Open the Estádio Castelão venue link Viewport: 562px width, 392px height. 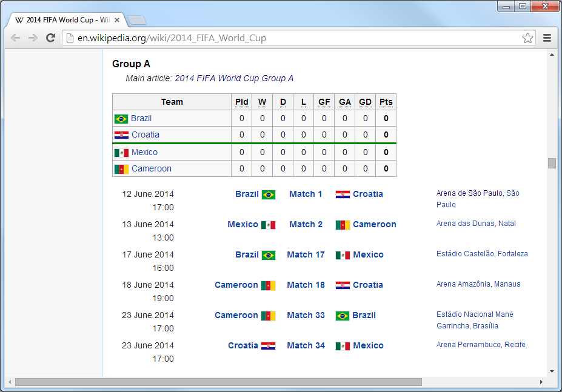[x=465, y=254]
